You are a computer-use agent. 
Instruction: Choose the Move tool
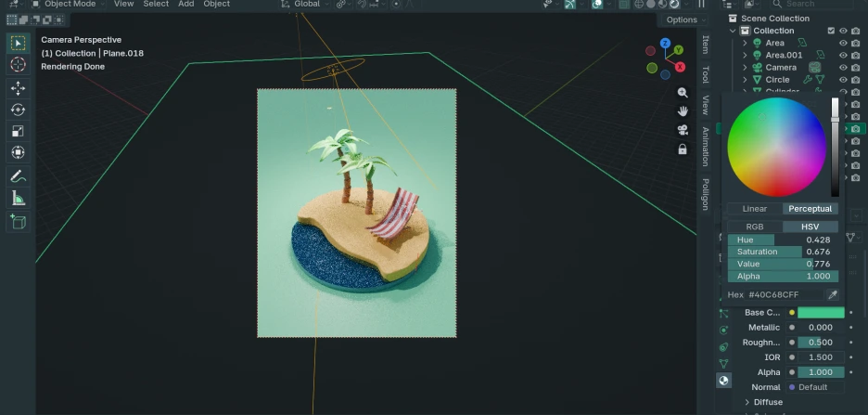click(x=19, y=88)
